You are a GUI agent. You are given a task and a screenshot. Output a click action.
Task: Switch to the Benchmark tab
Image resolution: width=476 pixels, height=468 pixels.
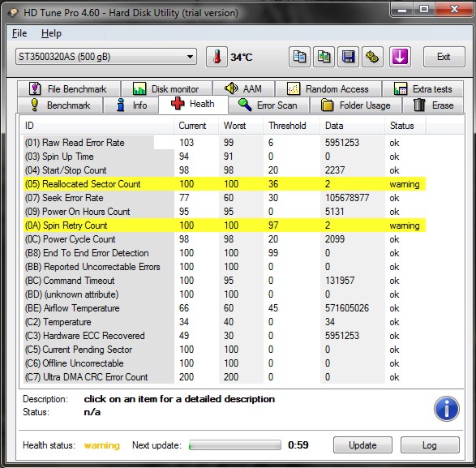(60, 105)
